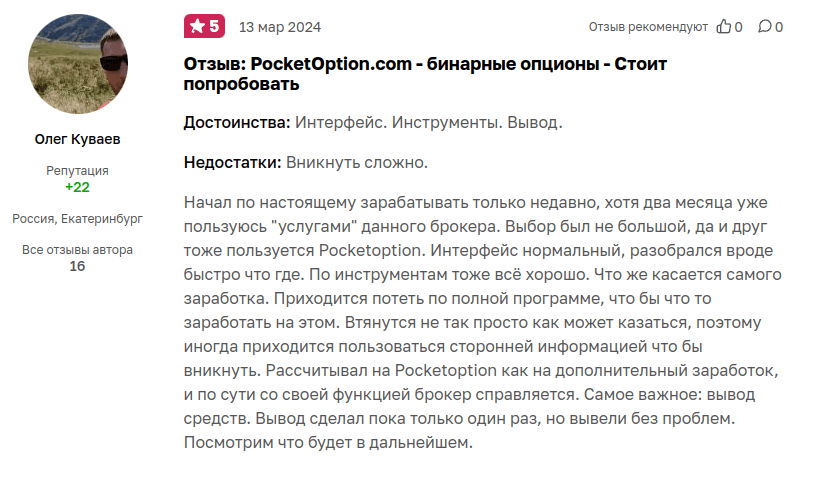Click the Недостатки heading
This screenshot has height=488, width=814.
pos(233,162)
